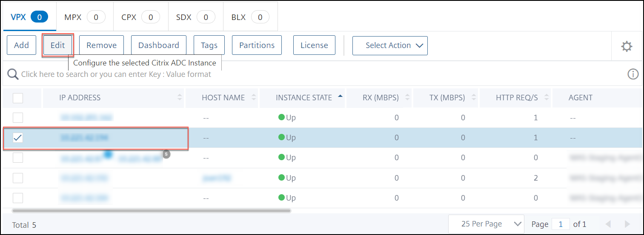Image resolution: width=644 pixels, height=235 pixels.
Task: Toggle Instance State sort arrow
Action: pos(340,97)
